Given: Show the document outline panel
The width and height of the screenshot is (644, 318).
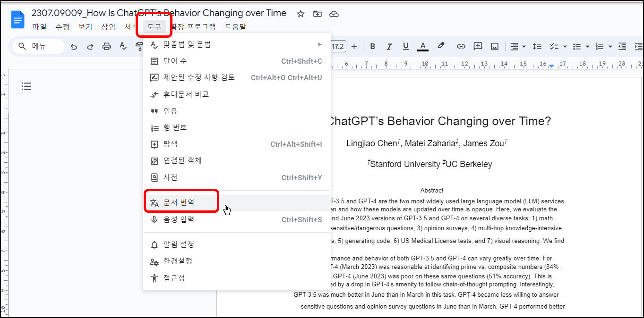Looking at the screenshot, I should pyautogui.click(x=26, y=86).
